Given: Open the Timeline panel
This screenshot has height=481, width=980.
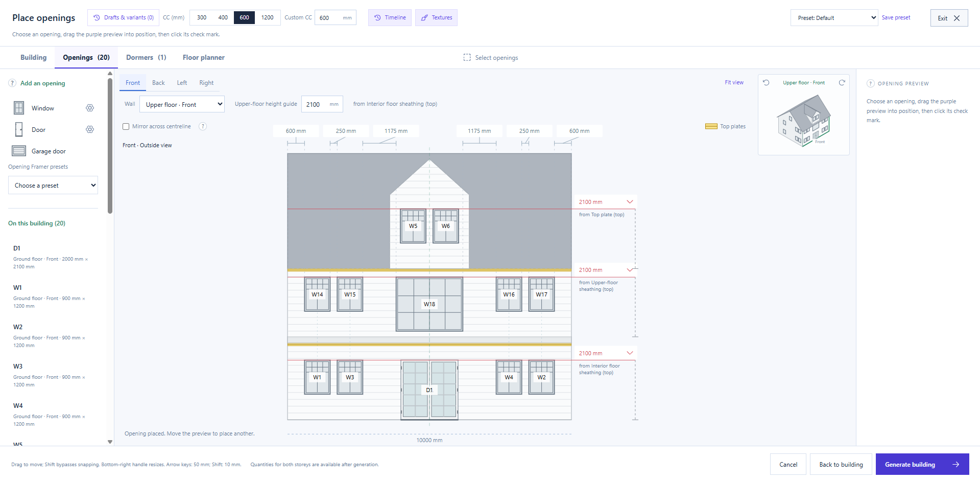Looking at the screenshot, I should coord(390,17).
